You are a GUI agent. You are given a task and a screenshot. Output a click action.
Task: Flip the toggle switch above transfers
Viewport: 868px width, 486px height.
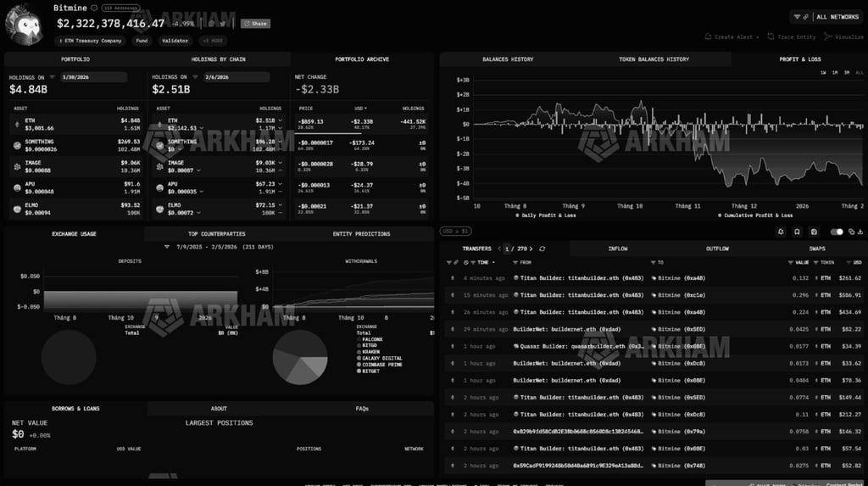point(837,232)
